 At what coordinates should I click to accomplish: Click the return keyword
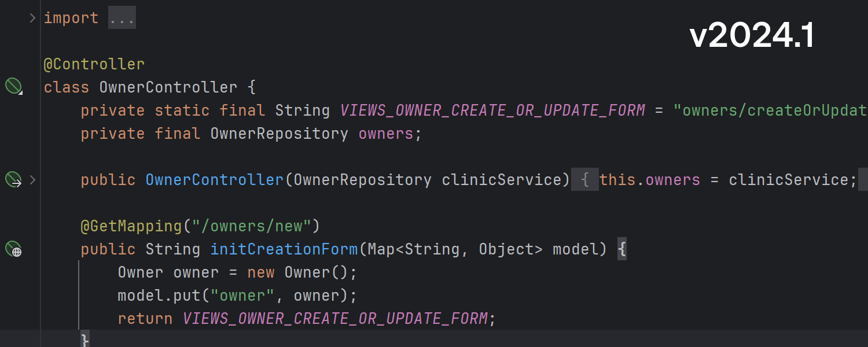pos(145,319)
